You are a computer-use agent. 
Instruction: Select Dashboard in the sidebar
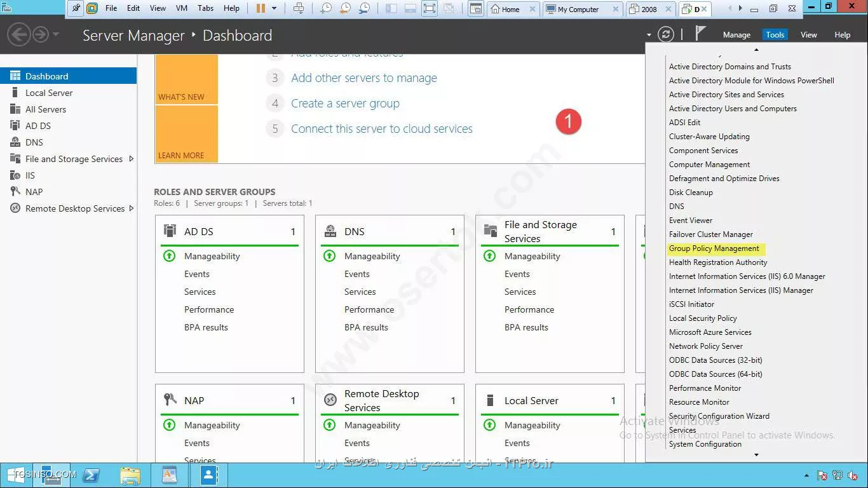tap(68, 76)
